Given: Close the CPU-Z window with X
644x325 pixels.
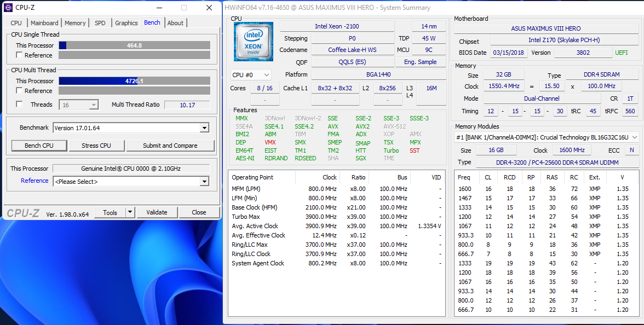Looking at the screenshot, I should click(x=209, y=8).
